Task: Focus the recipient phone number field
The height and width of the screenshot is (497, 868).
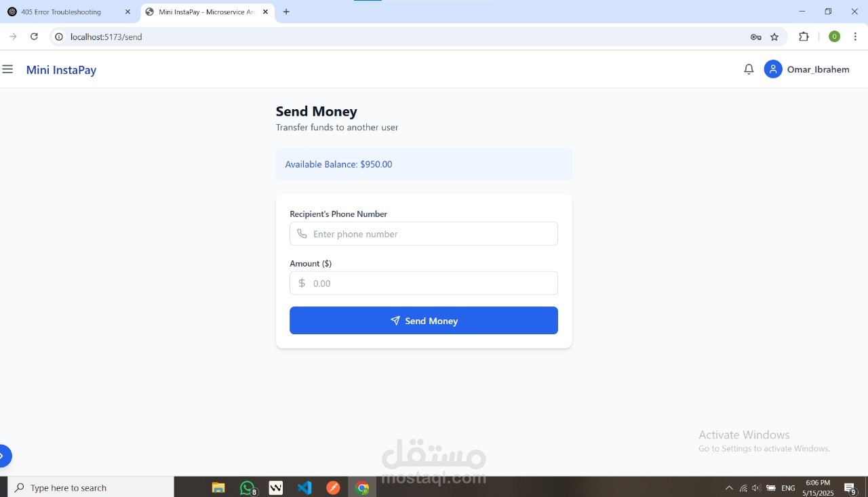Action: 424,234
